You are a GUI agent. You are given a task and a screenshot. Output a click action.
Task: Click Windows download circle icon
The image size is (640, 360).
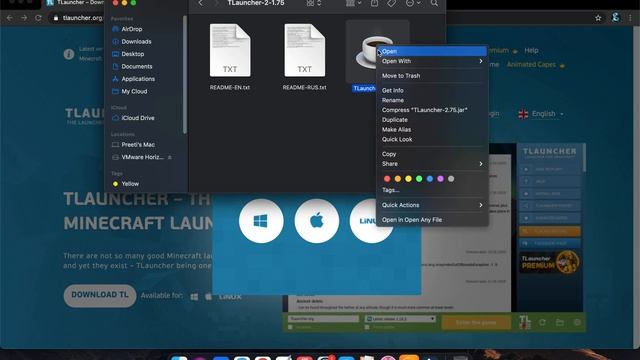point(261,221)
